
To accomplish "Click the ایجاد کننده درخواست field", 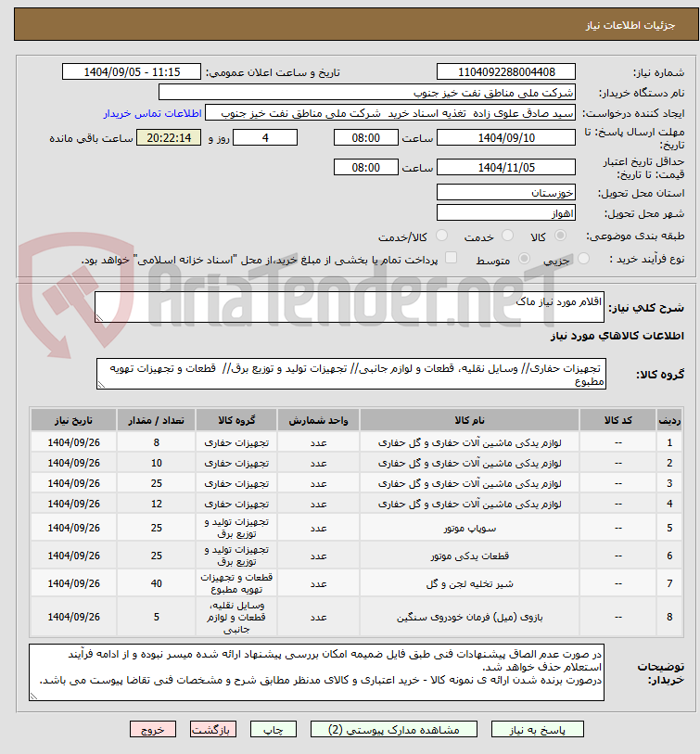I will click(x=390, y=113).
